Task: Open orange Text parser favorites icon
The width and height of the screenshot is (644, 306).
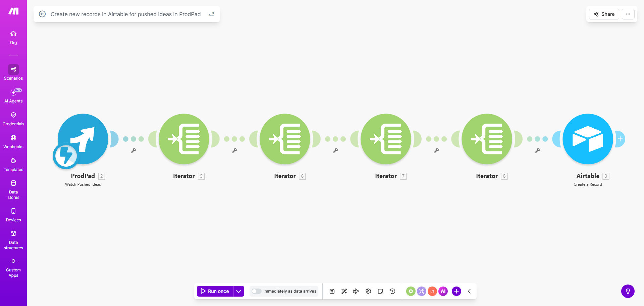Action: tap(432, 291)
